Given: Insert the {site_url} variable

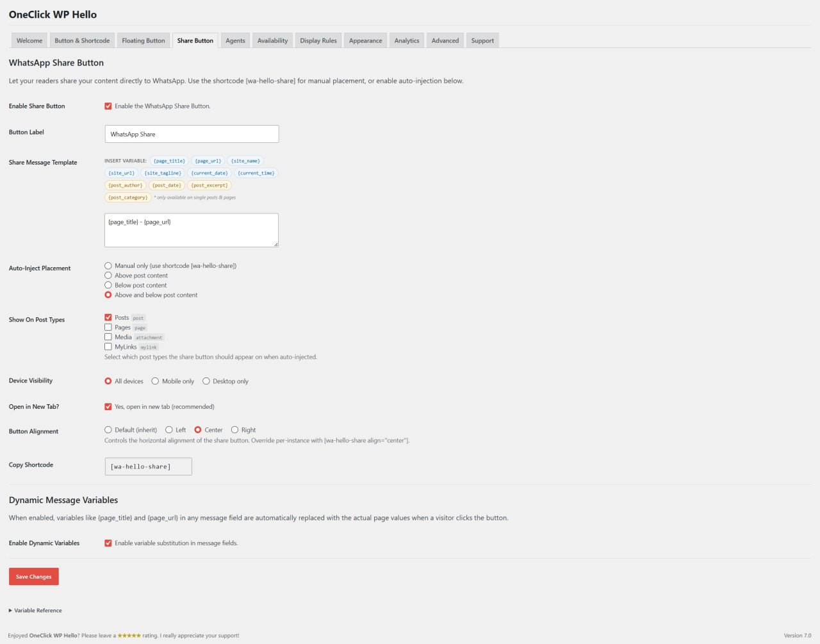Looking at the screenshot, I should tap(122, 173).
